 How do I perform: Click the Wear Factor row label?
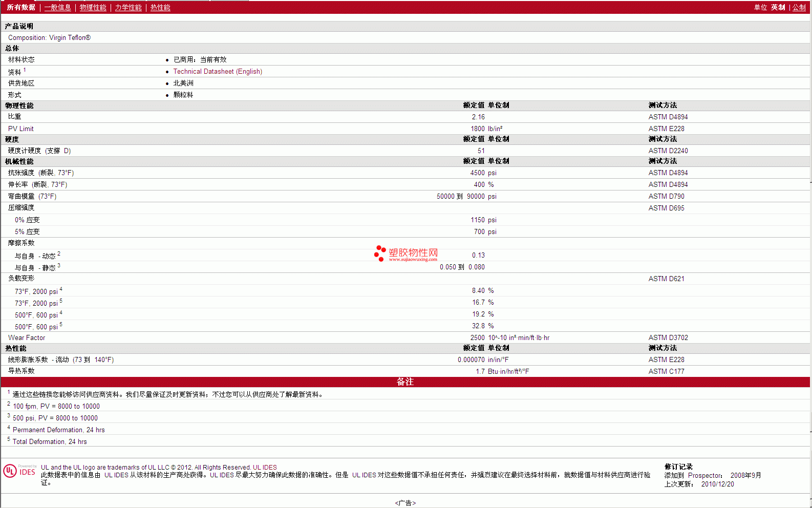pyautogui.click(x=27, y=338)
